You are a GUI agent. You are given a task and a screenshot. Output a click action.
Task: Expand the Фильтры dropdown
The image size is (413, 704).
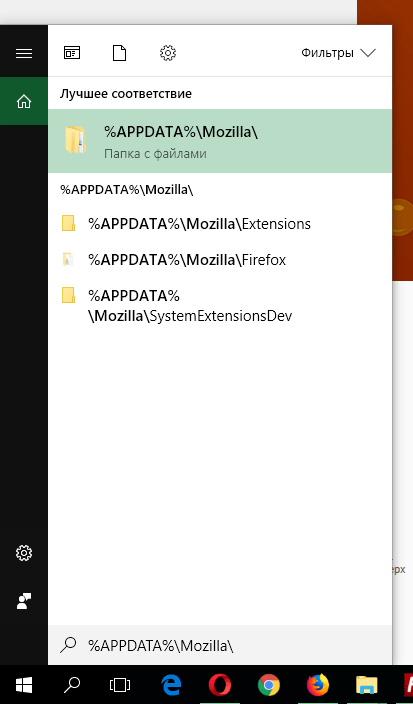(338, 53)
